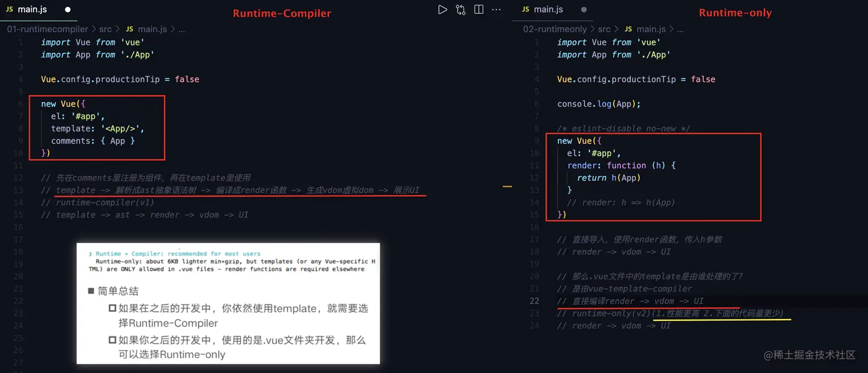Click "Vue.config.productionTip = false" in the right editor

tap(636, 79)
